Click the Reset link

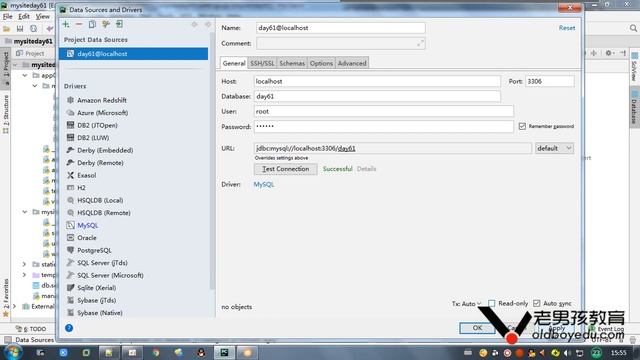pyautogui.click(x=567, y=28)
